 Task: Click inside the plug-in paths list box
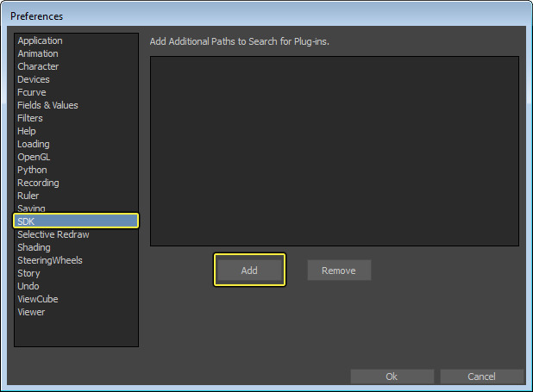[x=334, y=151]
